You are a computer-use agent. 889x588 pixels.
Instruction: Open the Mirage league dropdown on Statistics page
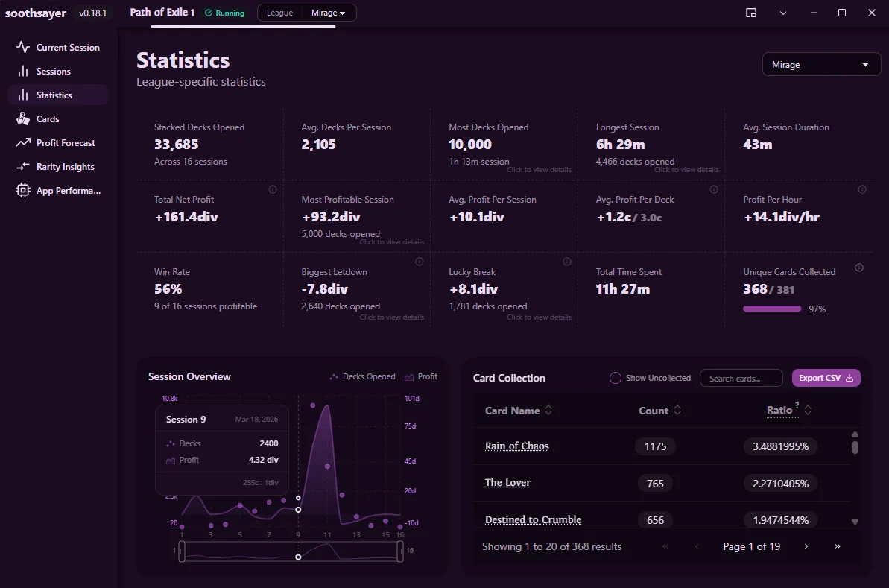821,65
